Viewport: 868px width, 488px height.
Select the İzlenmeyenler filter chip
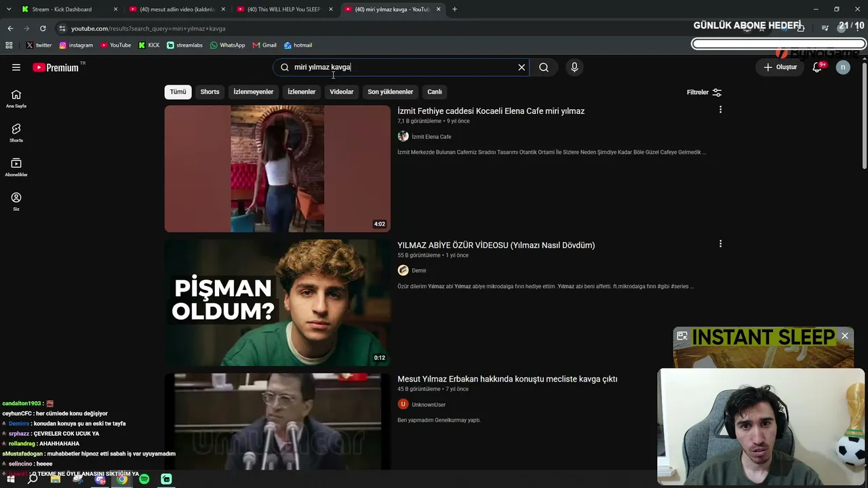point(254,91)
